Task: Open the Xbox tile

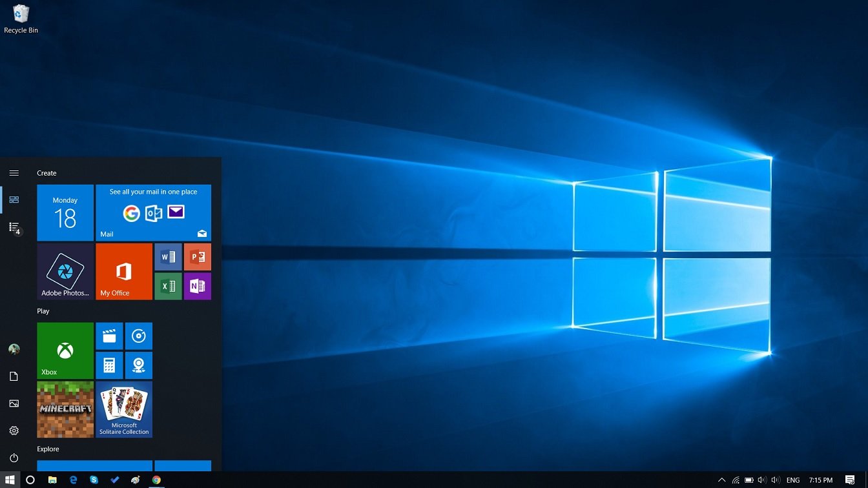Action: click(65, 351)
